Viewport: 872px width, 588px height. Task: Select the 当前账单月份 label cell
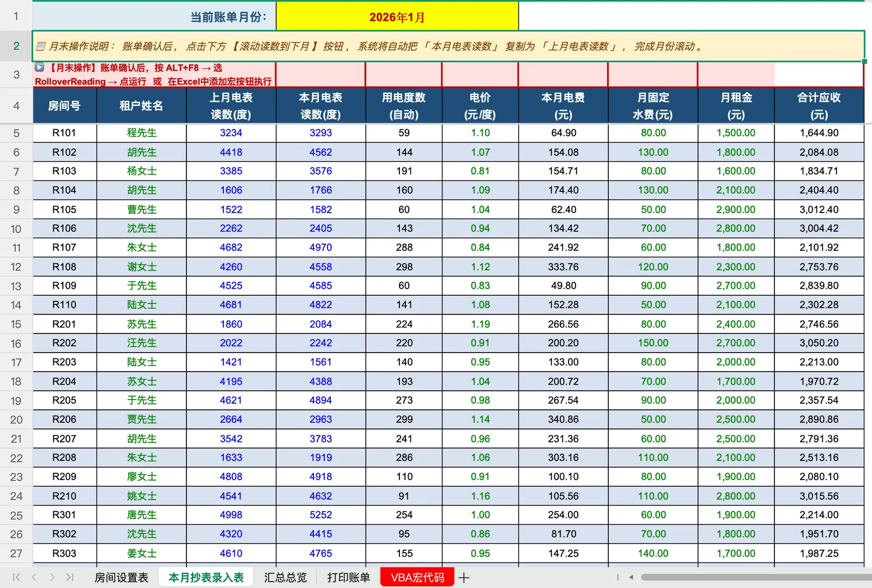pos(154,17)
